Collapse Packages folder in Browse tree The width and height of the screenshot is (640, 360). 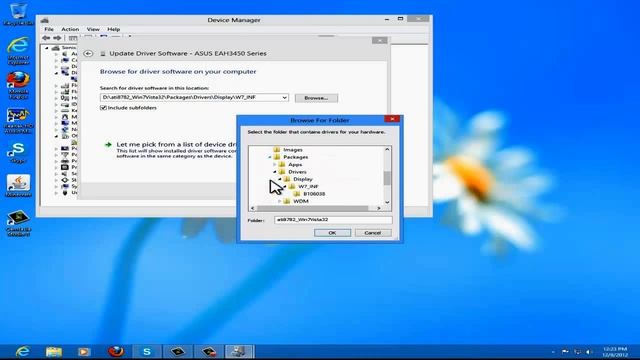[x=270, y=157]
